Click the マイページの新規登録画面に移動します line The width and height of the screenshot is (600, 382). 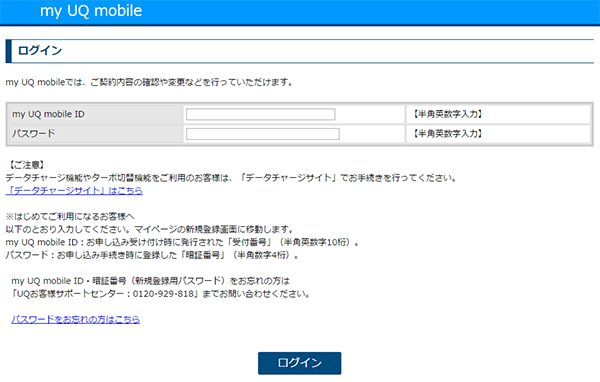pyautogui.click(x=150, y=230)
